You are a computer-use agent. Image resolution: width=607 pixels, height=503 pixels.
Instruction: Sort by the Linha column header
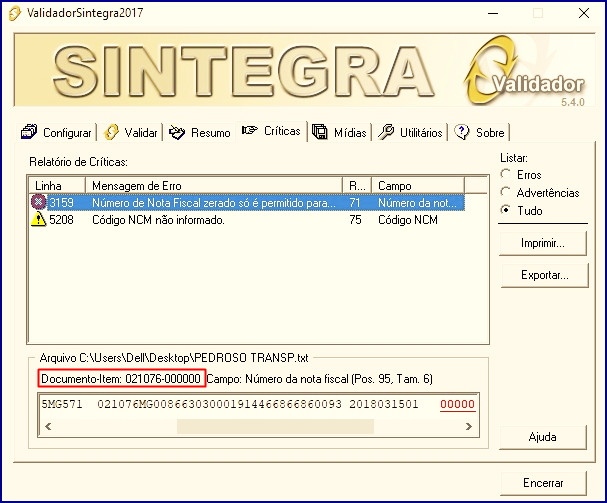point(57,185)
